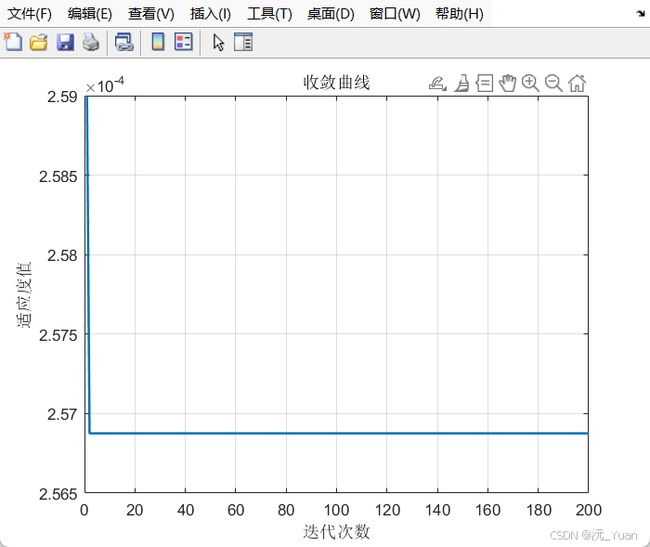This screenshot has height=547, width=650.
Task: Click the New Figure icon
Action: (x=13, y=42)
